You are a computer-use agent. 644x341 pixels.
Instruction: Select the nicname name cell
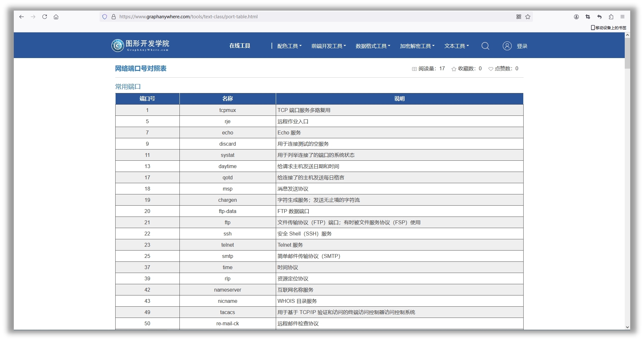tap(228, 301)
